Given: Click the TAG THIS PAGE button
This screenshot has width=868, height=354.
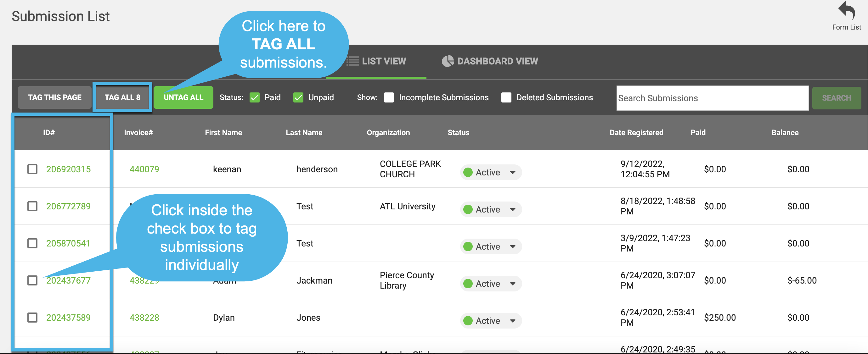Looking at the screenshot, I should pos(54,97).
